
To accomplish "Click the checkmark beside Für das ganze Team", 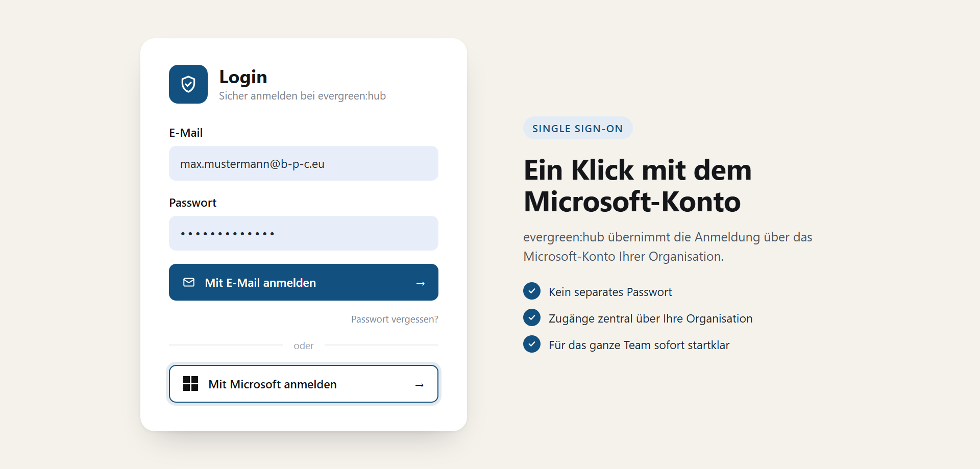I will pos(532,344).
